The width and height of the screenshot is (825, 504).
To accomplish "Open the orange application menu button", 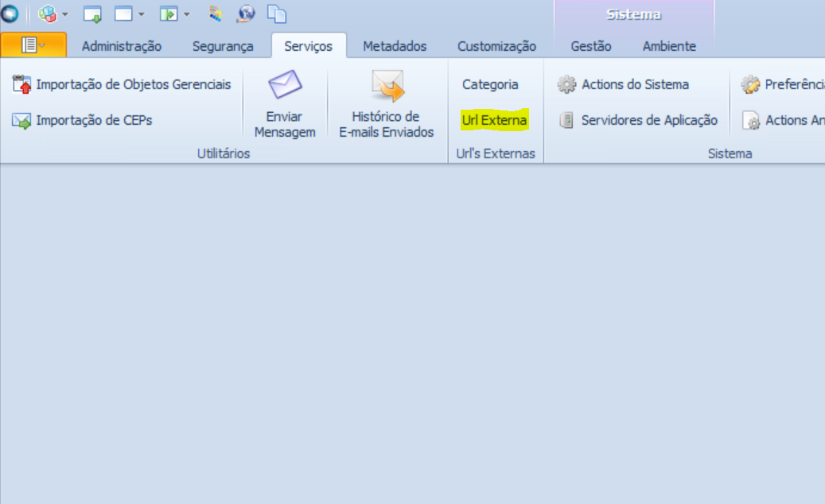I will 33,45.
